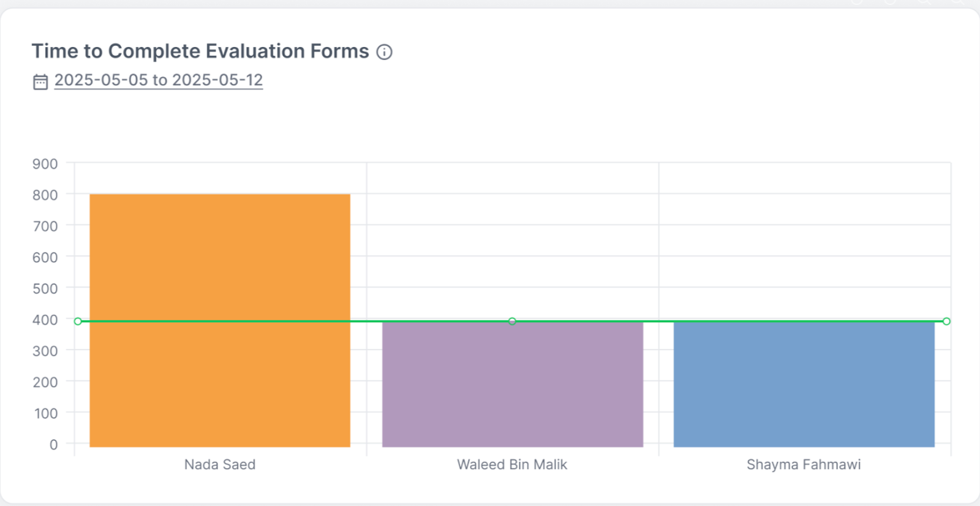The height and width of the screenshot is (506, 980).
Task: Click the Waleed Bin Malik x-axis label
Action: click(512, 464)
